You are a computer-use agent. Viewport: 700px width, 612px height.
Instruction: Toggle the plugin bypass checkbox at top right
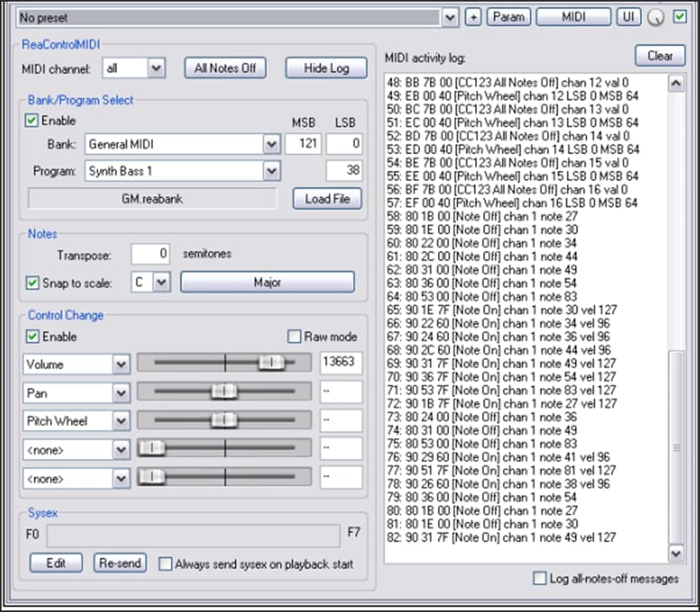[680, 17]
